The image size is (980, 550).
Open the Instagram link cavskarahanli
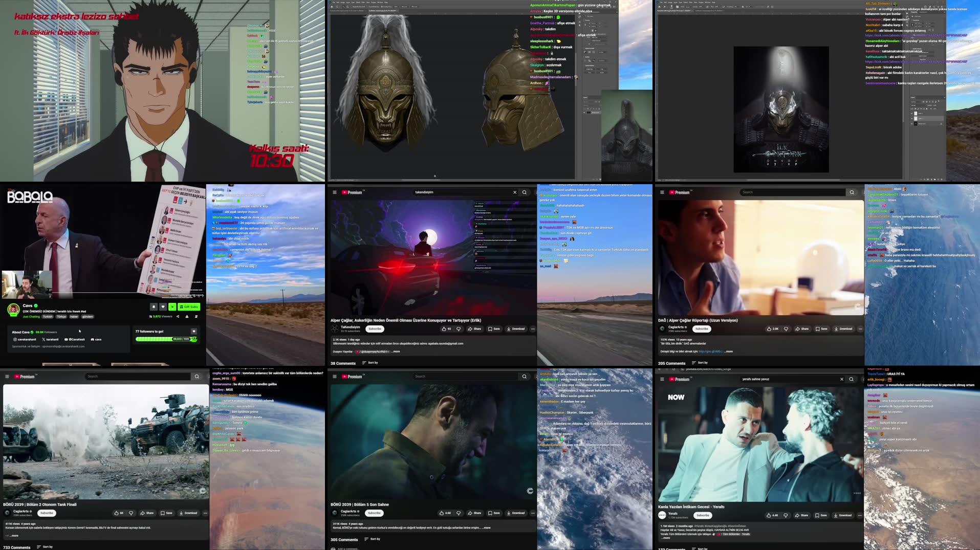pos(25,339)
